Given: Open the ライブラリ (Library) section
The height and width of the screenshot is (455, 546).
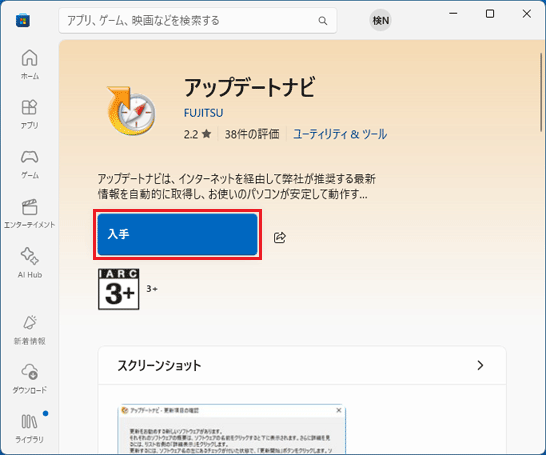Looking at the screenshot, I should point(30,428).
